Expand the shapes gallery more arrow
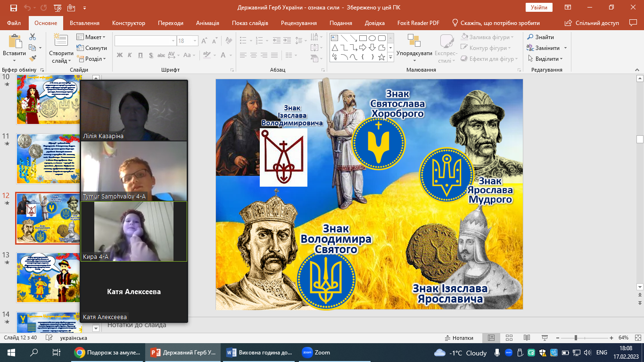The height and width of the screenshot is (362, 644). pyautogui.click(x=390, y=58)
